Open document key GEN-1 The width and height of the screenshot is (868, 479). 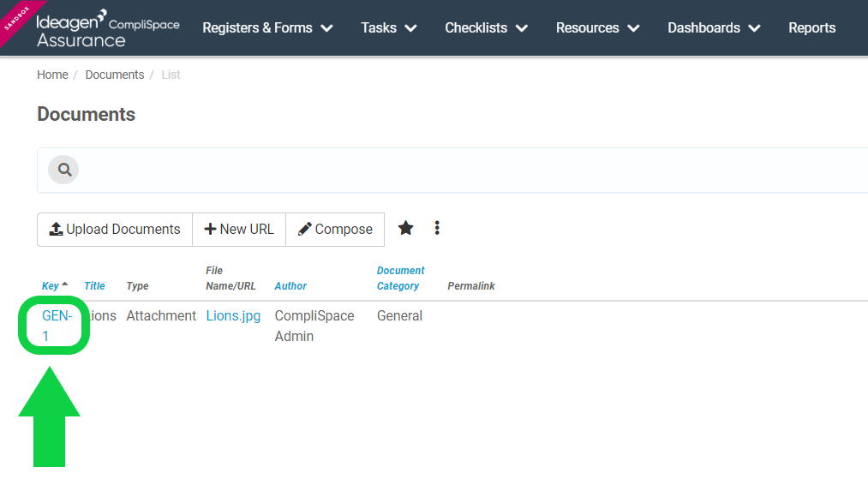(x=57, y=326)
